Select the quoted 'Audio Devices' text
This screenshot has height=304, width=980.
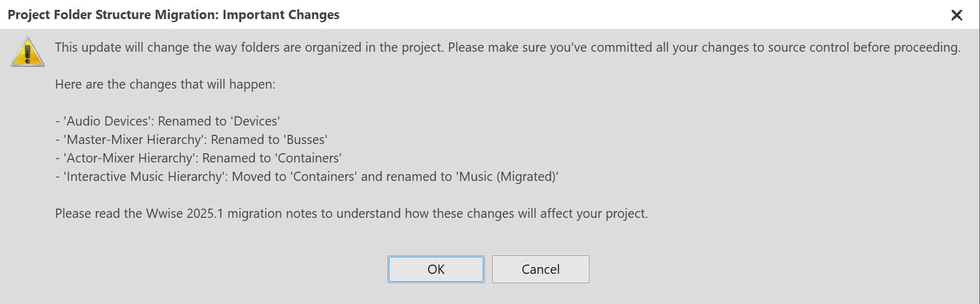[x=107, y=121]
